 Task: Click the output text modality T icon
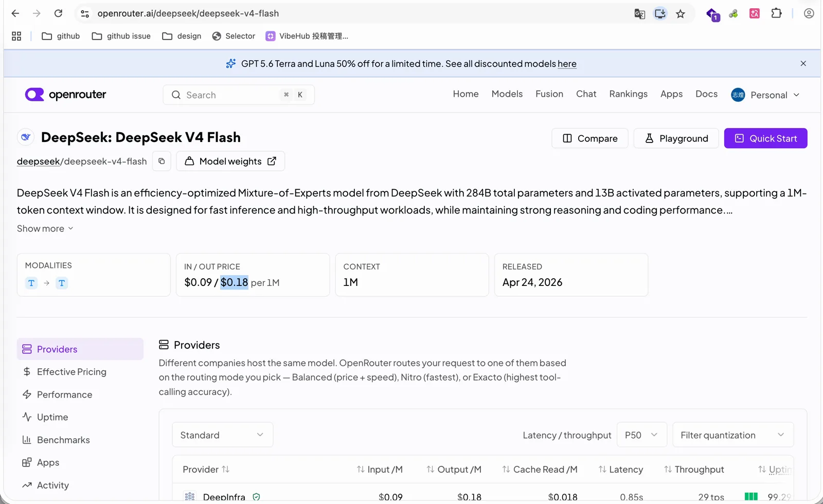[62, 283]
